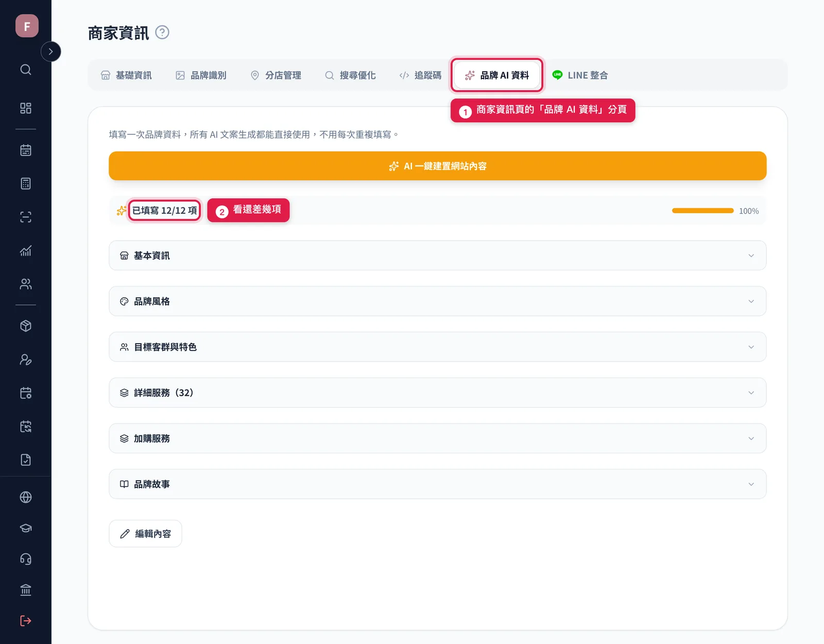Click the search icon in sidebar
The height and width of the screenshot is (644, 824).
click(26, 70)
